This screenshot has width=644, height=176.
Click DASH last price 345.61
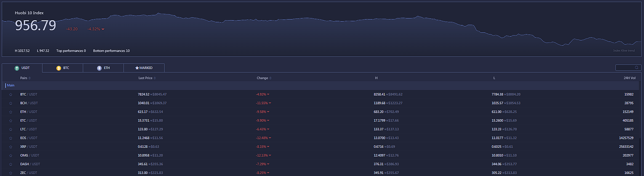(x=143, y=164)
